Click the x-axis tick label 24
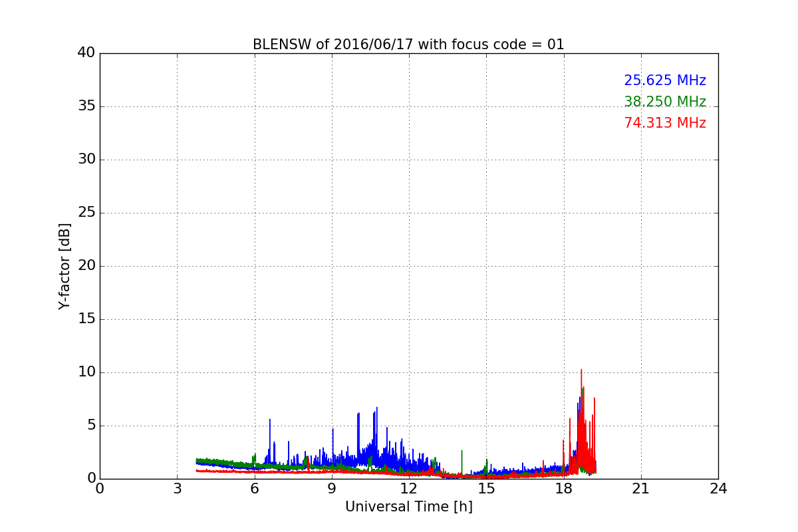 [718, 489]
